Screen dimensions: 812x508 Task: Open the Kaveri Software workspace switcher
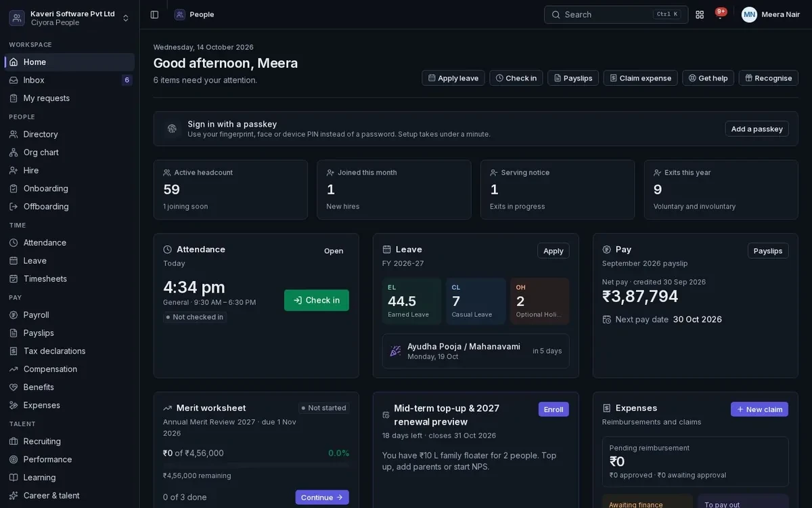70,18
